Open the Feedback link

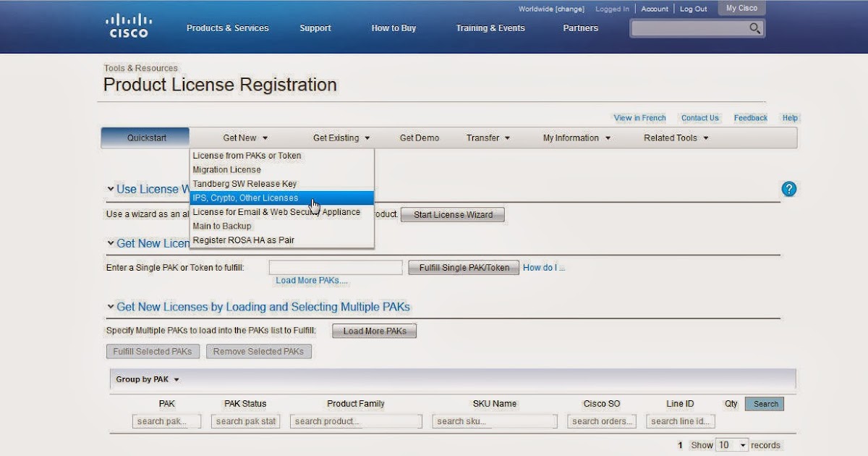pyautogui.click(x=750, y=118)
